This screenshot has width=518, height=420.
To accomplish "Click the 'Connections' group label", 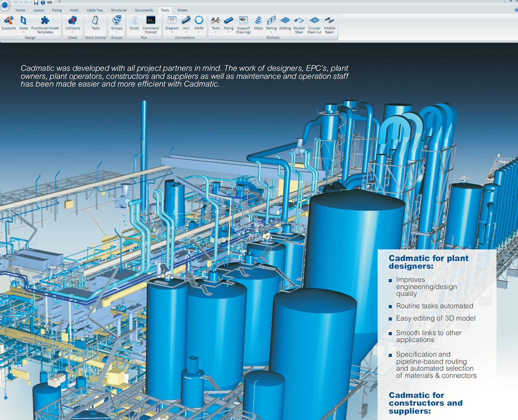I will (185, 38).
